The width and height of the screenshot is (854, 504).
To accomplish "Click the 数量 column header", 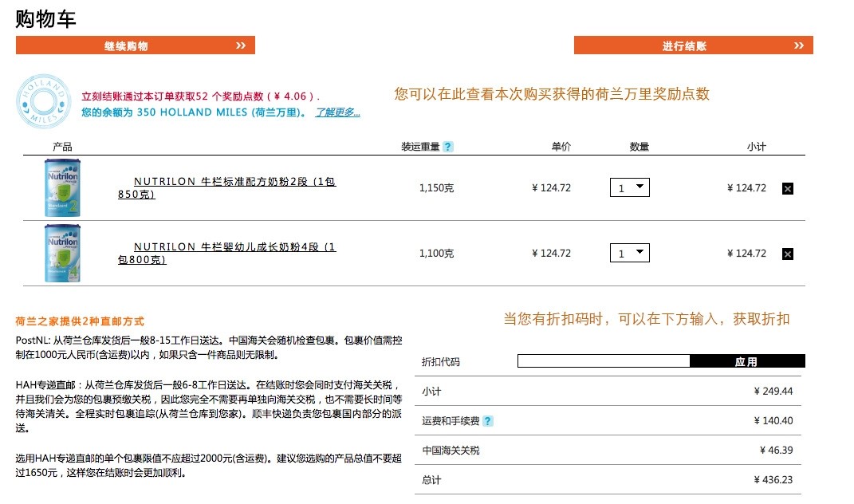I will (x=640, y=147).
